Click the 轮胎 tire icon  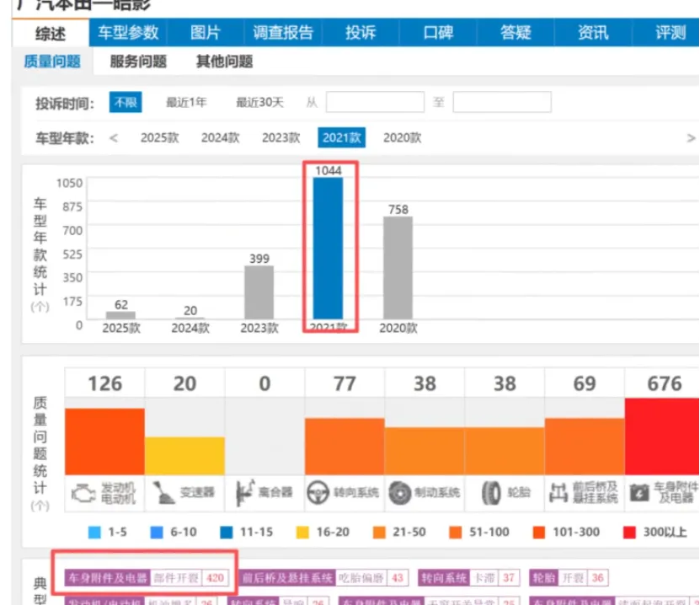pos(491,493)
